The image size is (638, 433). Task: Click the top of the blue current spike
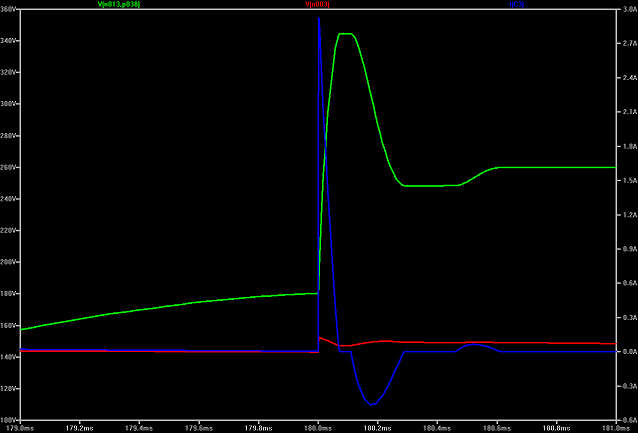click(319, 18)
